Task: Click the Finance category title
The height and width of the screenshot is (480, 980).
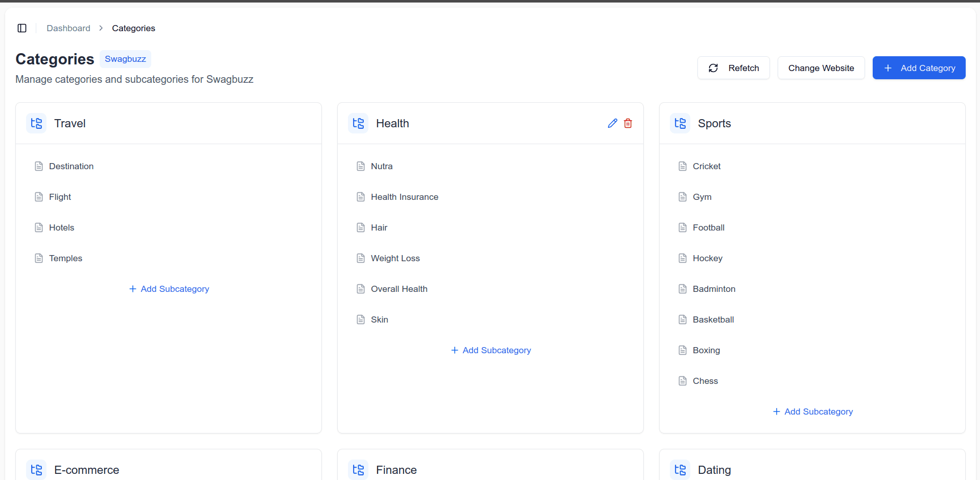Action: 396,470
